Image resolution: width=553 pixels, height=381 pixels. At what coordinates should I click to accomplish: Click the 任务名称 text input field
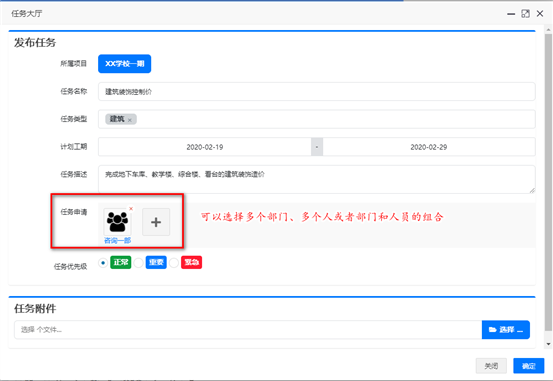coord(317,92)
